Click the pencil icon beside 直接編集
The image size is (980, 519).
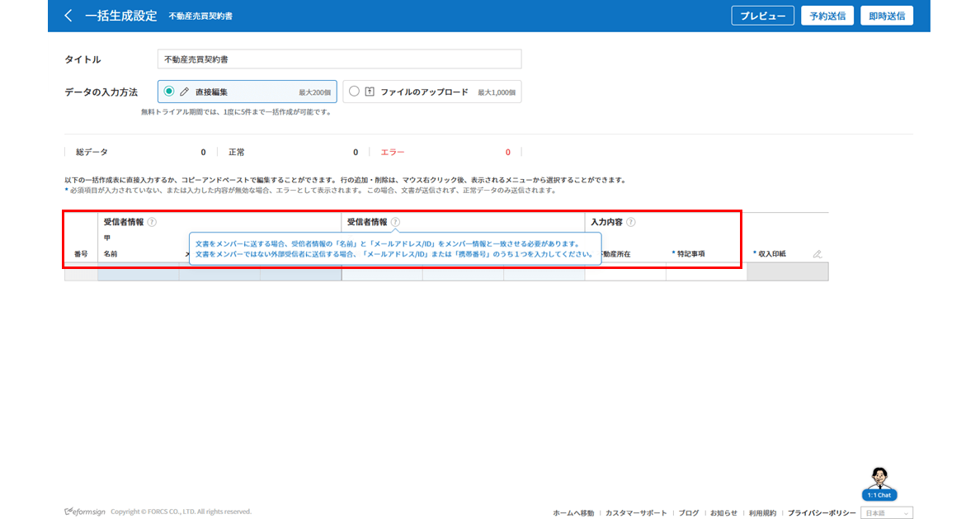coord(185,92)
